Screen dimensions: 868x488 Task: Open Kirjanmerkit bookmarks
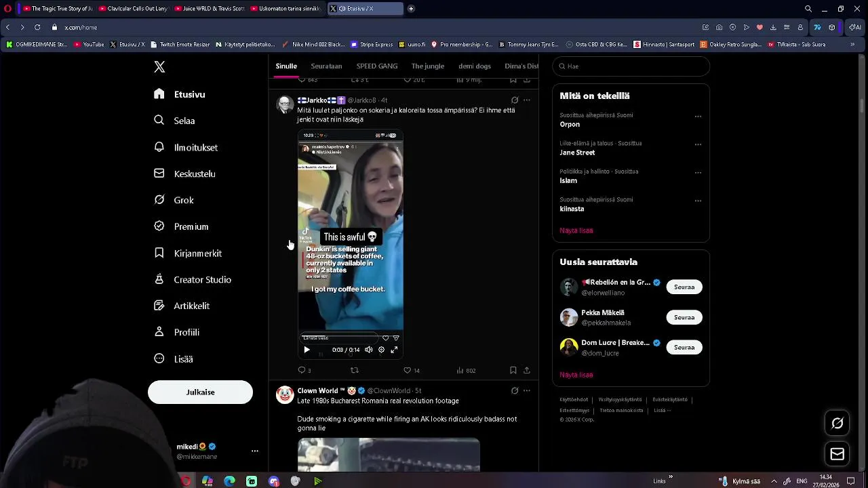189,253
